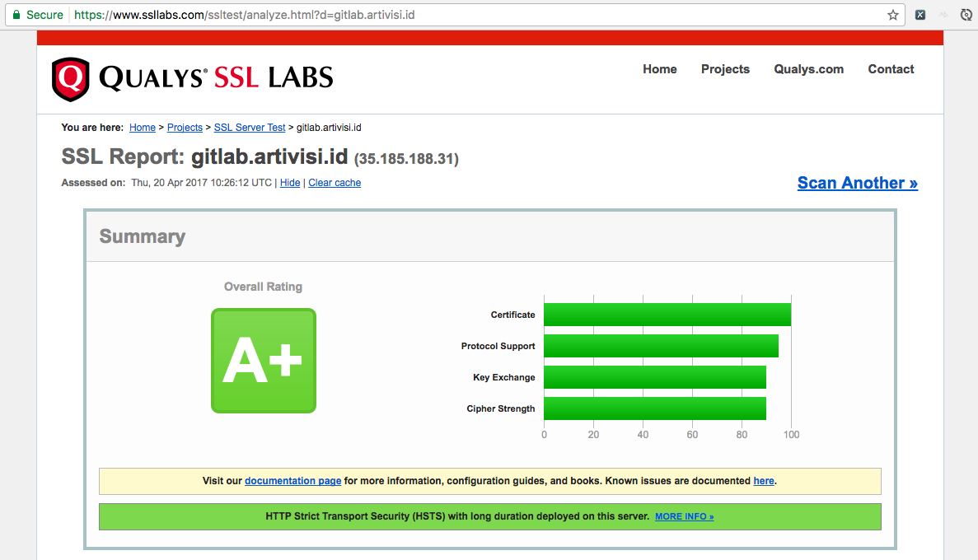Viewport: 978px width, 560px height.
Task: Follow the Home breadcrumb link
Action: click(x=143, y=127)
